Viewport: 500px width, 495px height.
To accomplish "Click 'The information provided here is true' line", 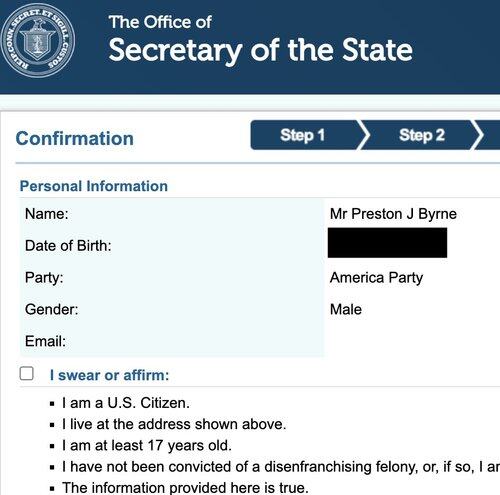I will (185, 488).
